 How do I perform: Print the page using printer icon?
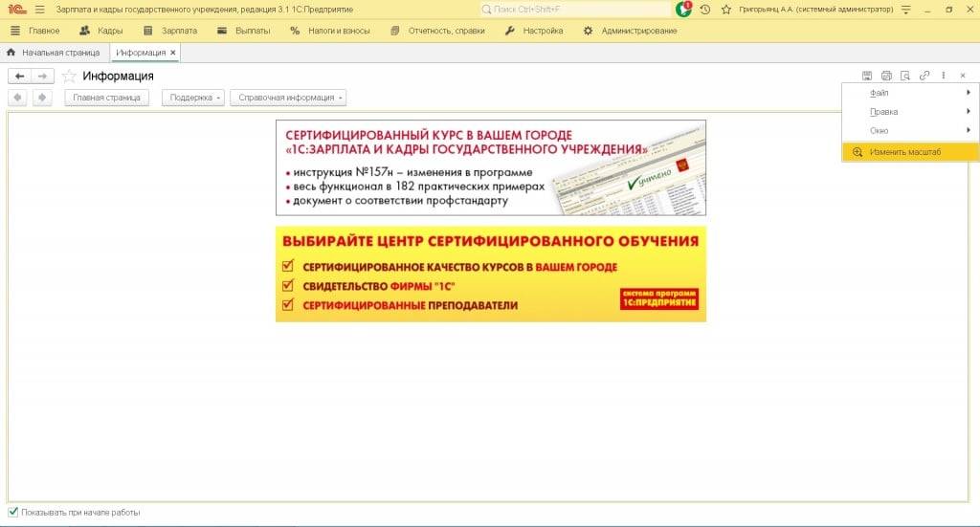click(886, 76)
